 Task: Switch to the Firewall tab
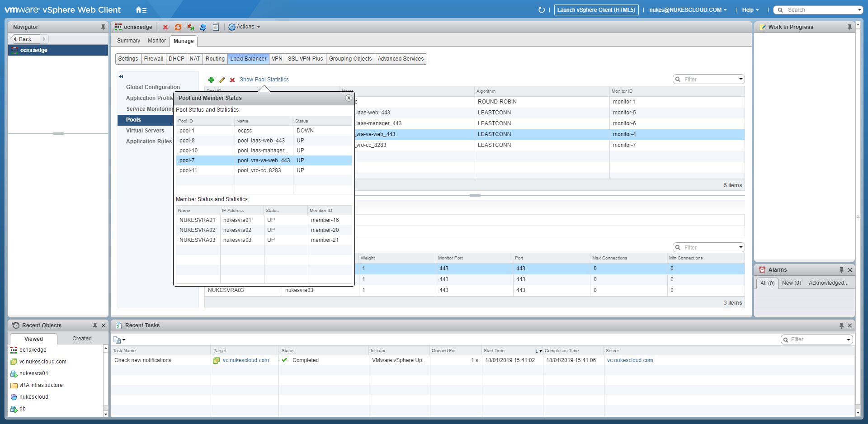click(154, 59)
